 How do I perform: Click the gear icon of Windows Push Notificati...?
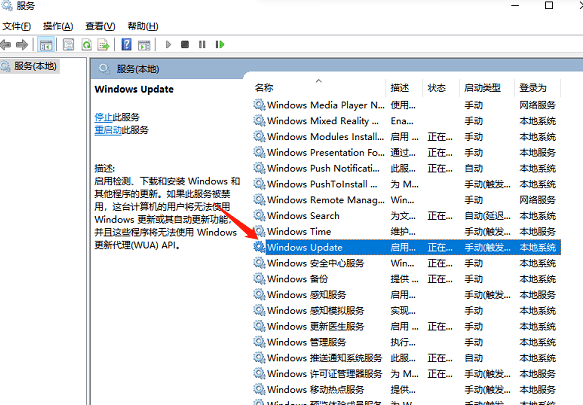259,168
